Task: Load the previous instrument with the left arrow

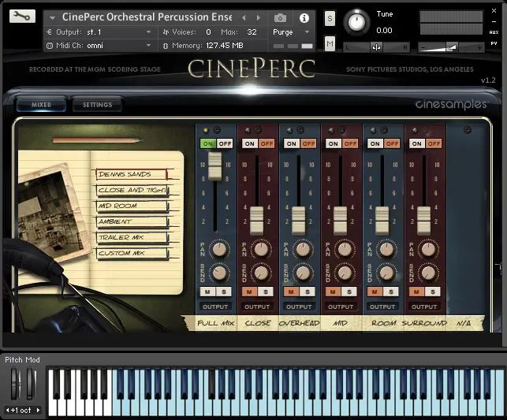Action: [244, 18]
